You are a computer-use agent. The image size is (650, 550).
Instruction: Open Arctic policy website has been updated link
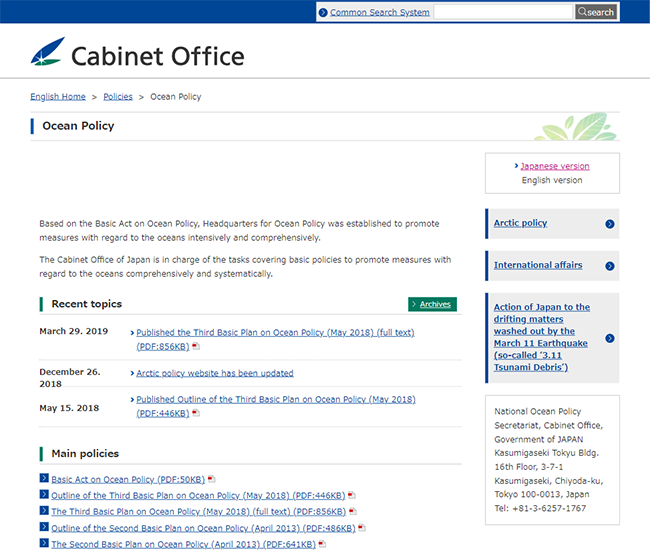(x=215, y=373)
